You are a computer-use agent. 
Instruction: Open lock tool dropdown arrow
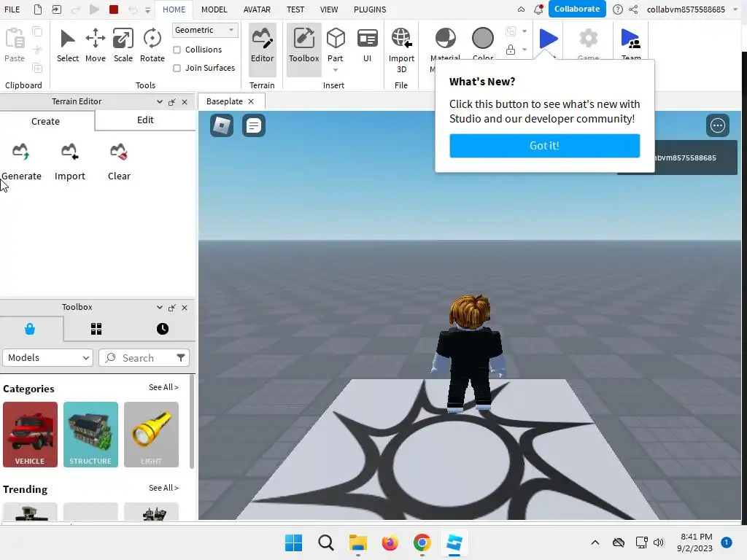524,50
